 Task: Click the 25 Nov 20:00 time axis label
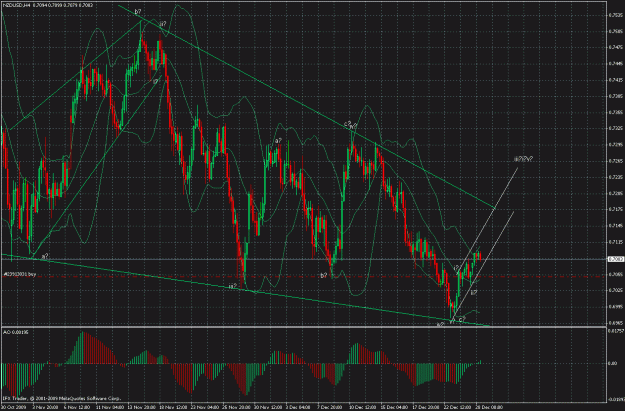click(237, 407)
